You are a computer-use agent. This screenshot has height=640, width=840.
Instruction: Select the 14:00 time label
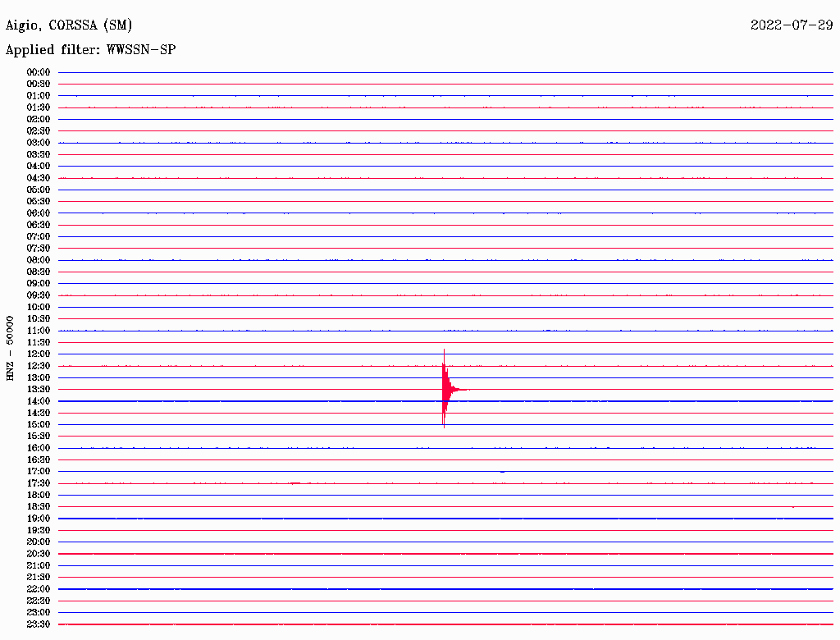(39, 401)
